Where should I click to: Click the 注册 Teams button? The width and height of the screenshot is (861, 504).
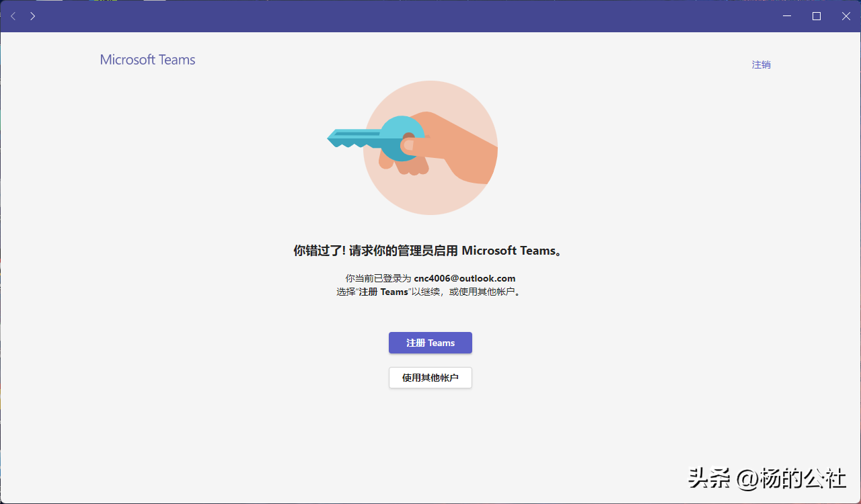point(430,343)
